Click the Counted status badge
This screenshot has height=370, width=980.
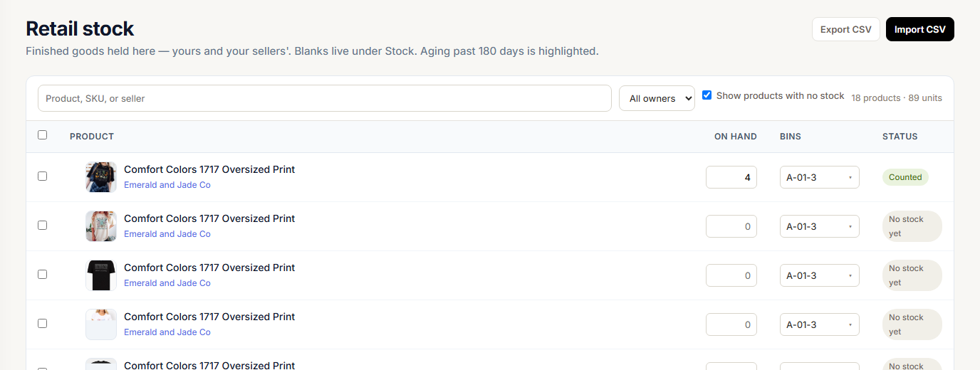[905, 177]
